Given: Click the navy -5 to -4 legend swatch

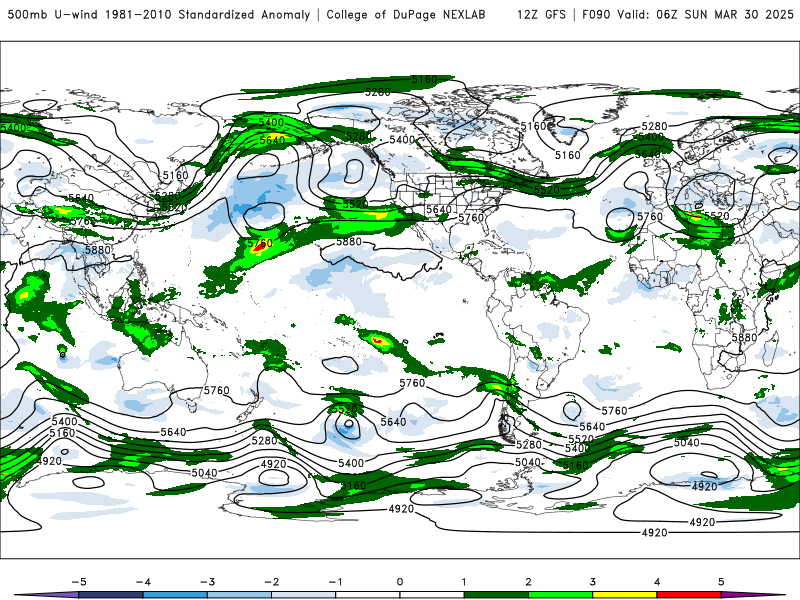Looking at the screenshot, I should point(111,595).
